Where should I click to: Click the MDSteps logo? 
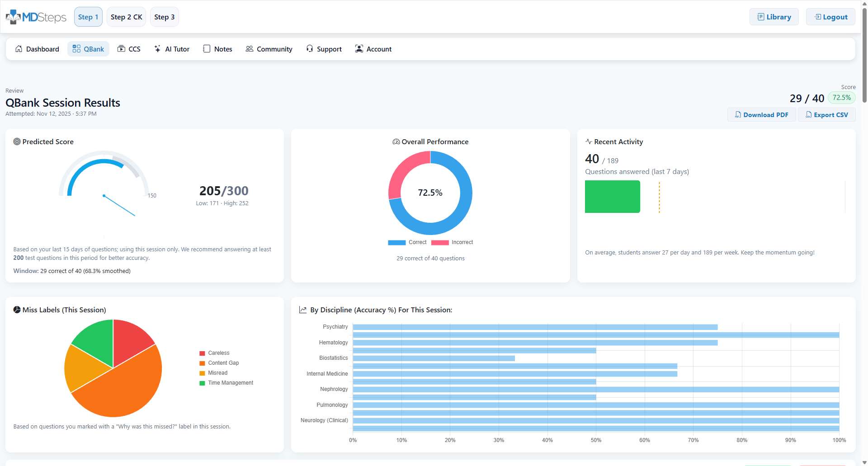coord(36,16)
